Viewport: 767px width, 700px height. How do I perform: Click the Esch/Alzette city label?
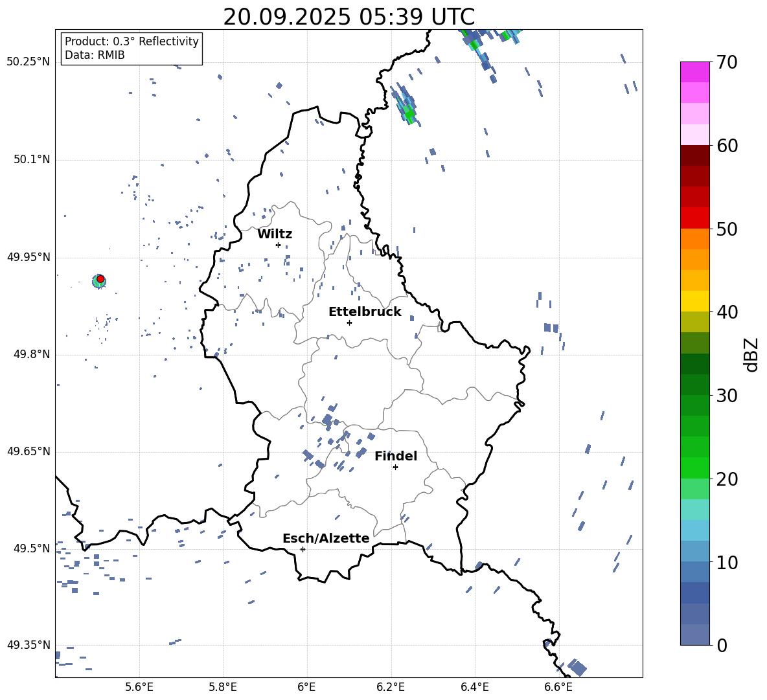[326, 538]
